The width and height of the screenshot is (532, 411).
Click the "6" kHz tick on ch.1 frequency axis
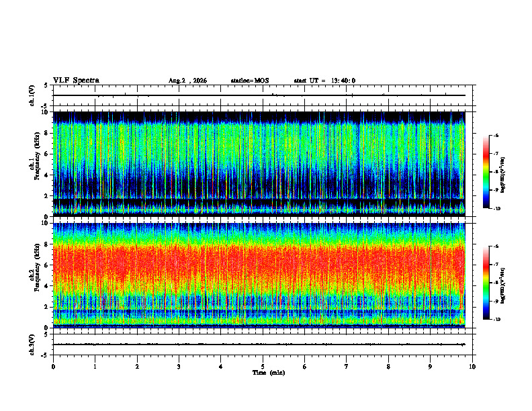coord(47,154)
